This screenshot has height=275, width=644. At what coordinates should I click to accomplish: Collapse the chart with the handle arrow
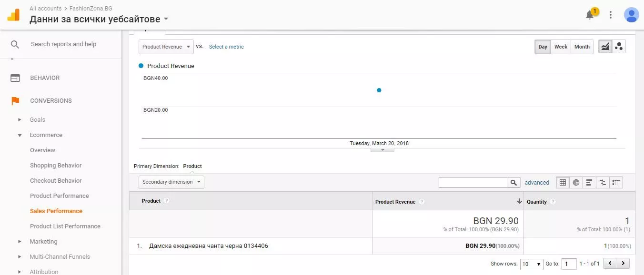(382, 149)
